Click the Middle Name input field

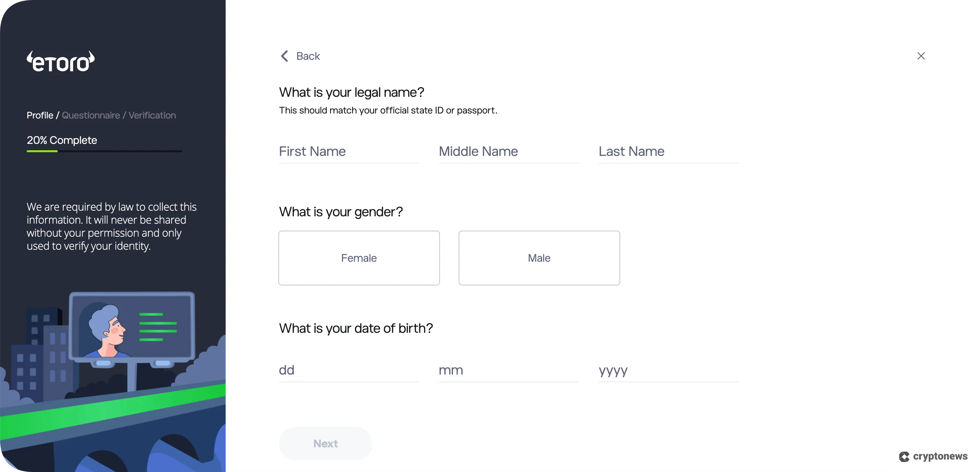click(509, 152)
